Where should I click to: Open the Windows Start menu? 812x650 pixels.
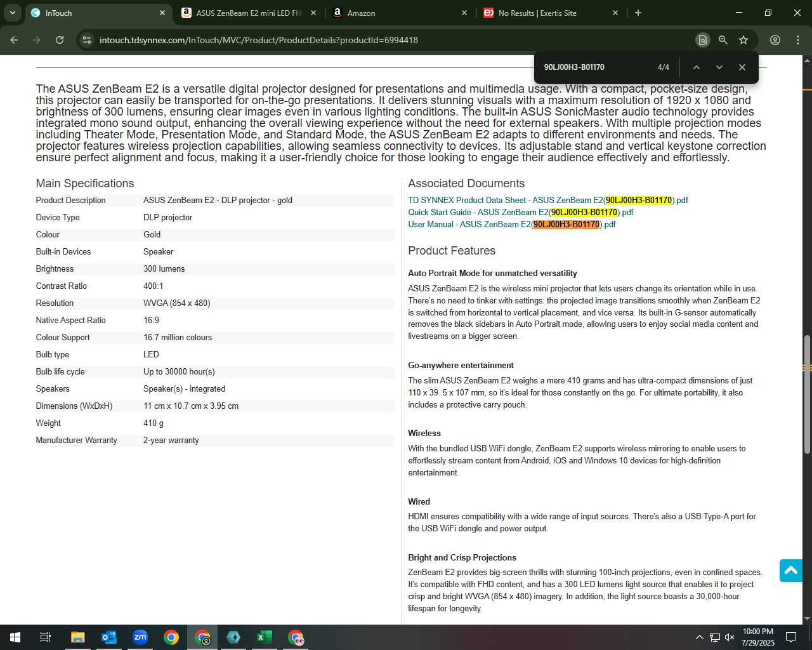click(x=15, y=637)
